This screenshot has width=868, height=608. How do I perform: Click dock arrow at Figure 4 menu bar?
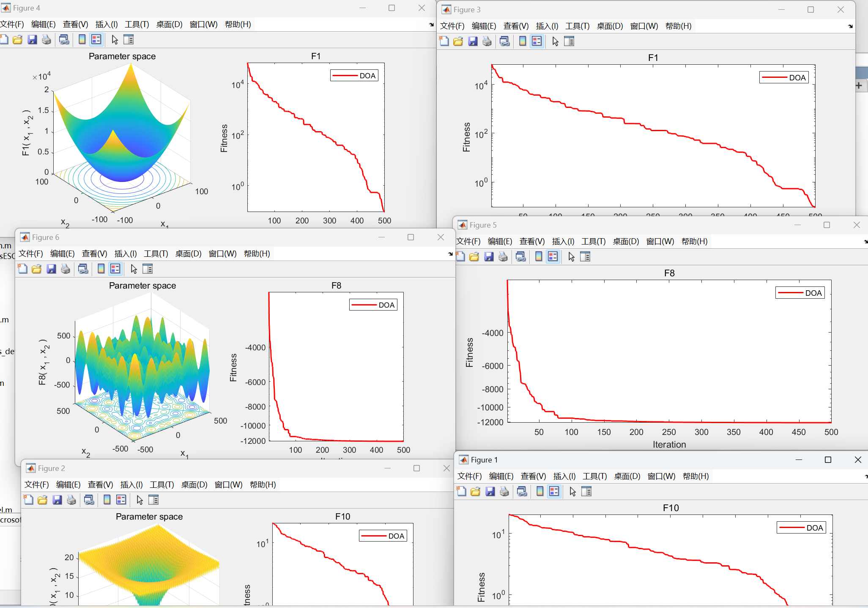point(431,25)
